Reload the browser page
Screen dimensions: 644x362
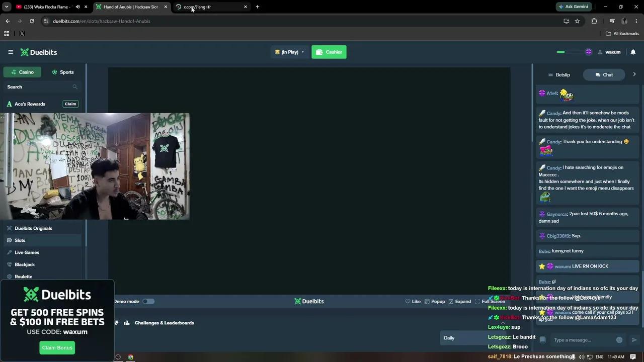(x=32, y=21)
